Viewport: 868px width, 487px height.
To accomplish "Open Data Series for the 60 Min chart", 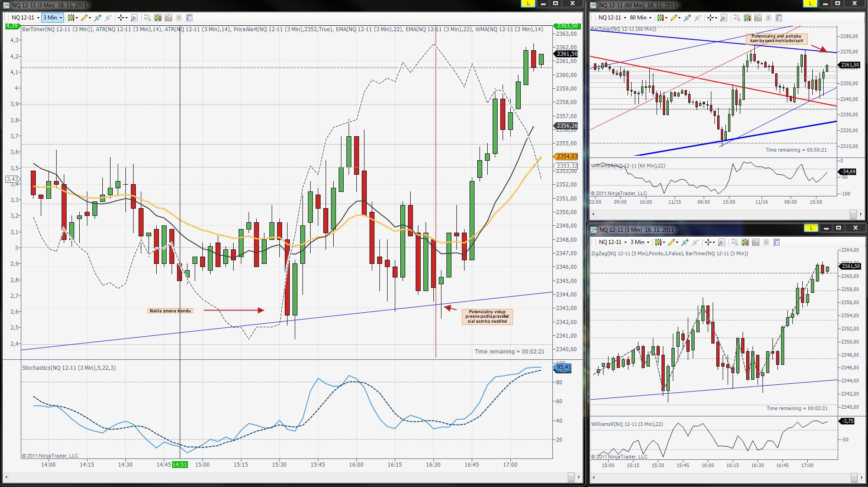I will (747, 18).
